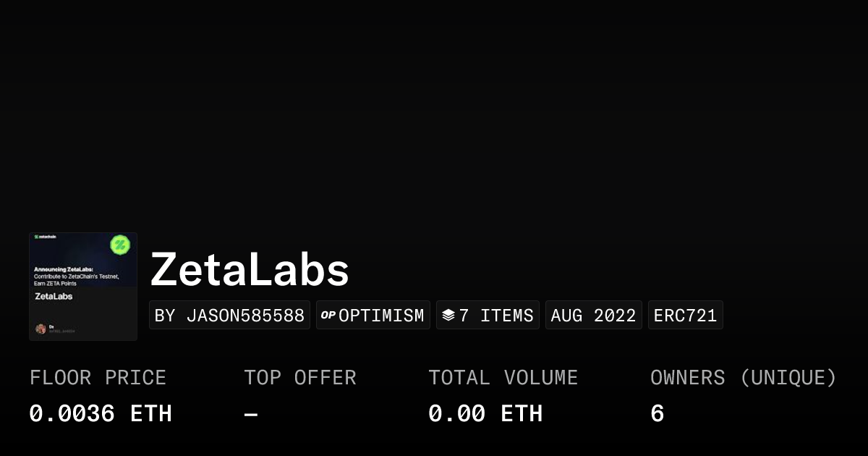Open the ZetaLabs collection thumbnail
Viewport: 868px width, 456px height.
[x=83, y=286]
